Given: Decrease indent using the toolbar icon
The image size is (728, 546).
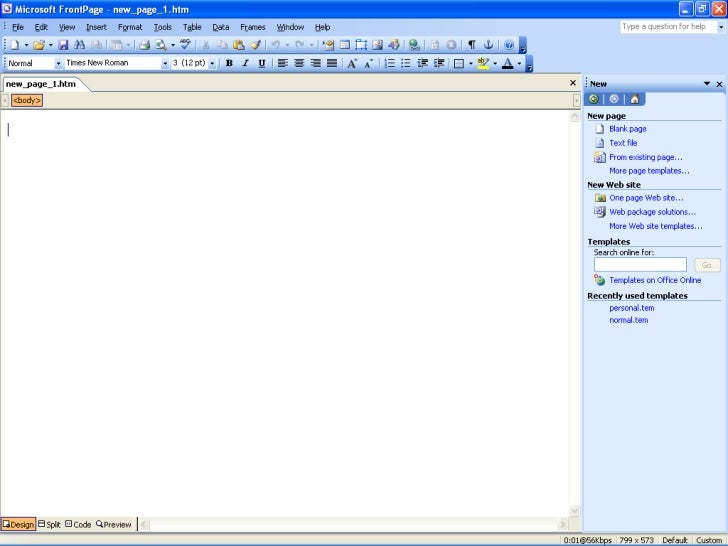Looking at the screenshot, I should click(422, 64).
